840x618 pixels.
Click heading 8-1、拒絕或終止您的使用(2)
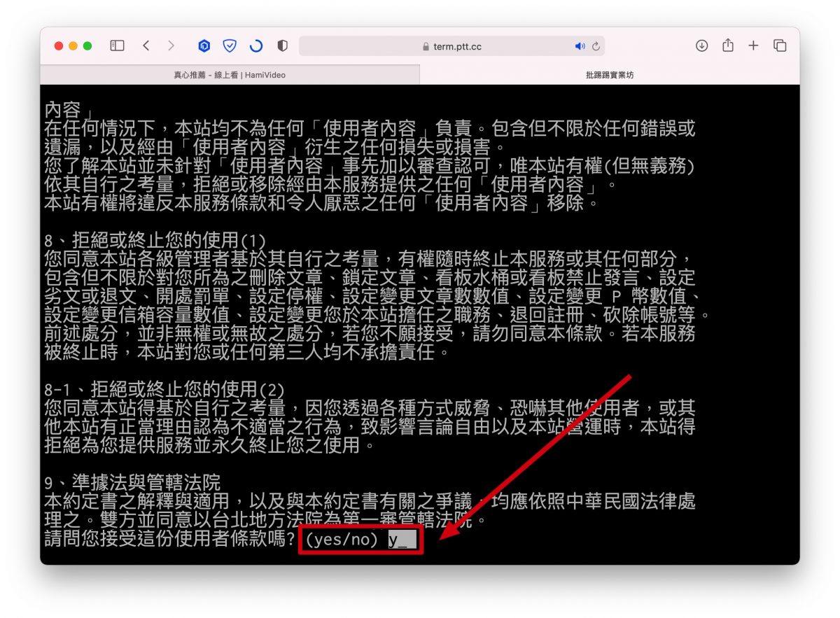click(x=164, y=389)
